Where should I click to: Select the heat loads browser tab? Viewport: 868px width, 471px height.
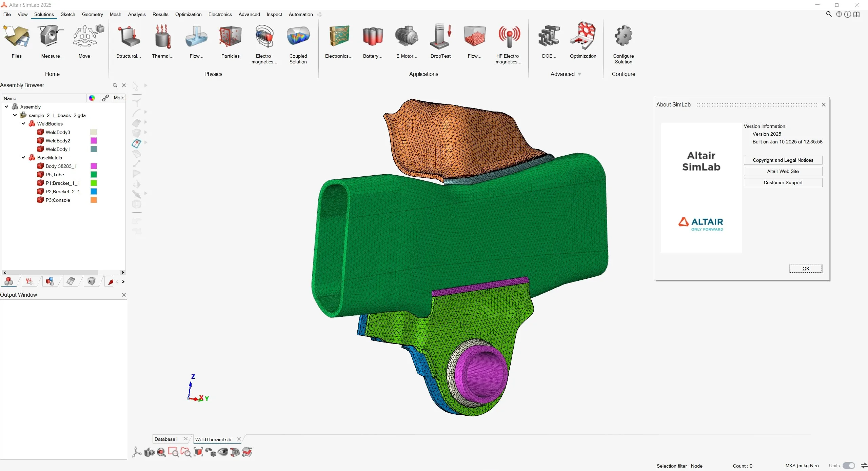pos(29,281)
